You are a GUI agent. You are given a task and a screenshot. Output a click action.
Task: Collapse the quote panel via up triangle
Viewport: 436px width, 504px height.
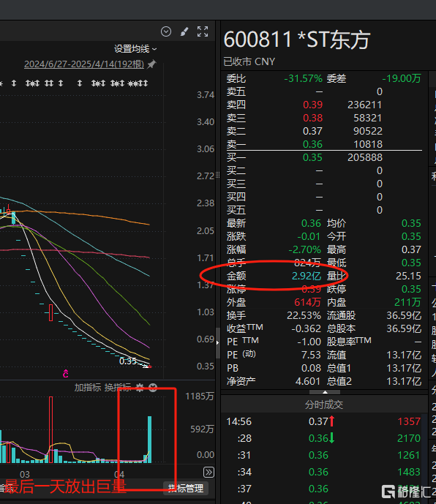tap(325, 392)
